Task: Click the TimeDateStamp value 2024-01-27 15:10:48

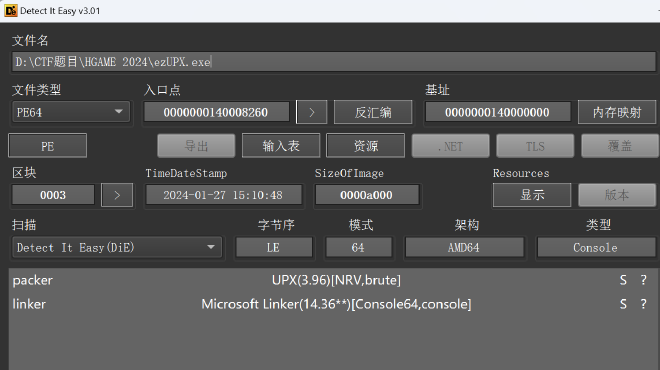Action: coord(224,195)
